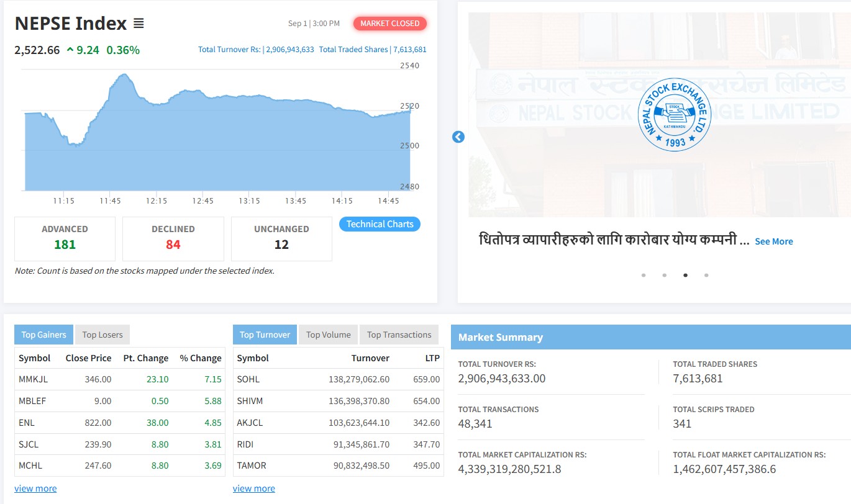Click the MBLEF symbol row
Screen dimensions: 851x504
tap(120, 401)
